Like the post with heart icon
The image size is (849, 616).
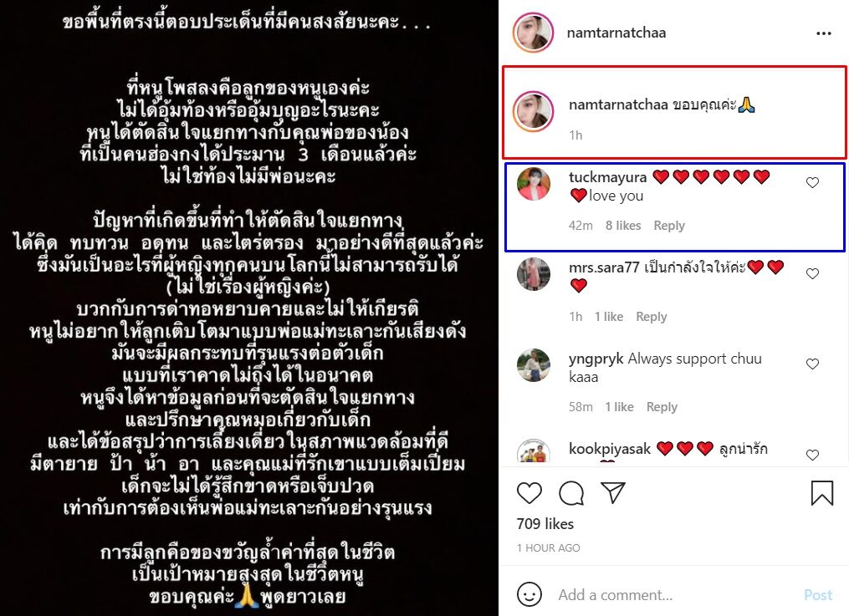click(x=529, y=493)
